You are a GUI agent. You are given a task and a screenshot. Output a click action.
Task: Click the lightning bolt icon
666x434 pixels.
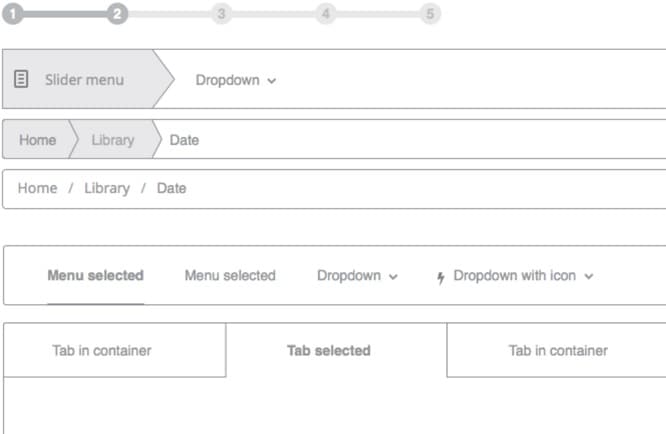[x=441, y=277]
